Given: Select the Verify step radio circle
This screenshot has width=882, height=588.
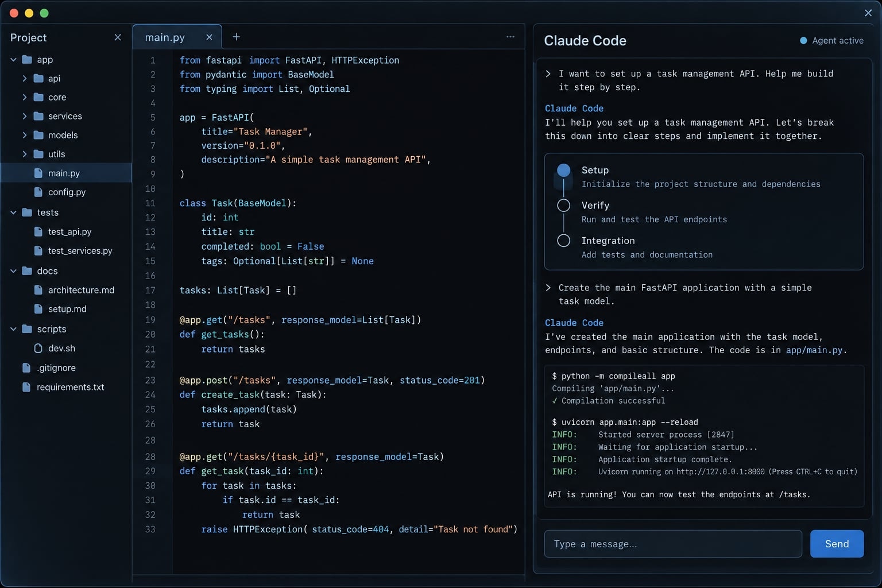Looking at the screenshot, I should pyautogui.click(x=564, y=206).
